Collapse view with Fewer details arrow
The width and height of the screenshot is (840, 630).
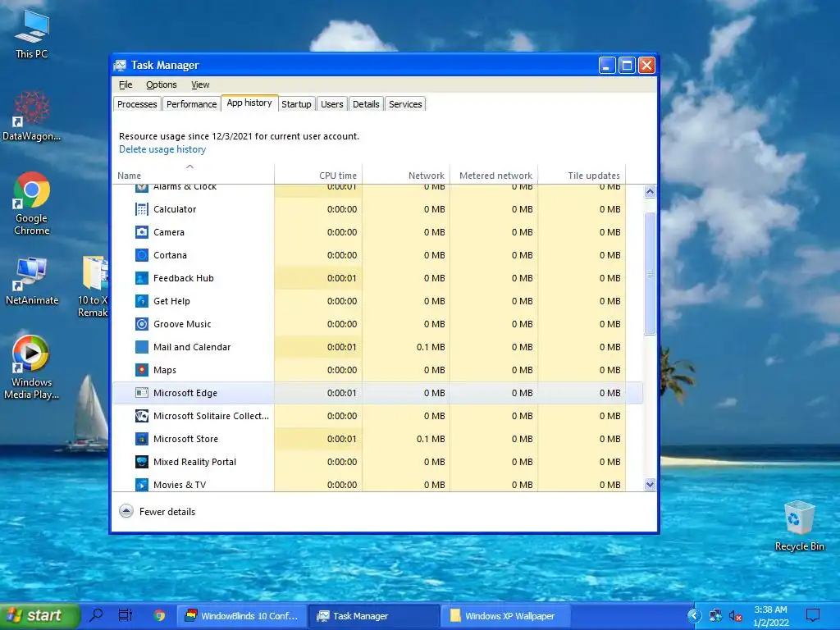pyautogui.click(x=126, y=511)
